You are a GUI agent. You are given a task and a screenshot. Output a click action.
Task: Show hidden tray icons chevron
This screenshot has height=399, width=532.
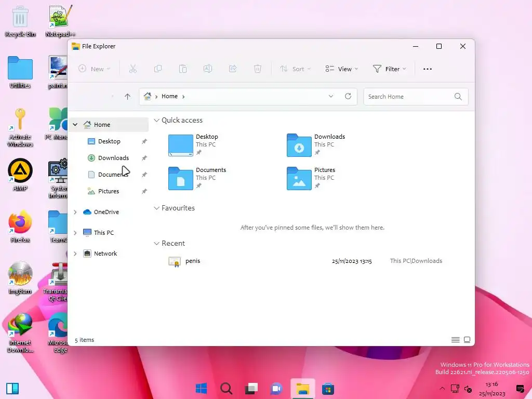pyautogui.click(x=442, y=389)
